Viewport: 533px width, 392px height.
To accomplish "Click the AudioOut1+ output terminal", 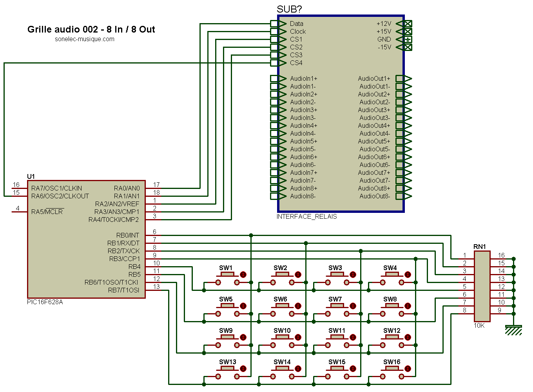I will pos(404,78).
